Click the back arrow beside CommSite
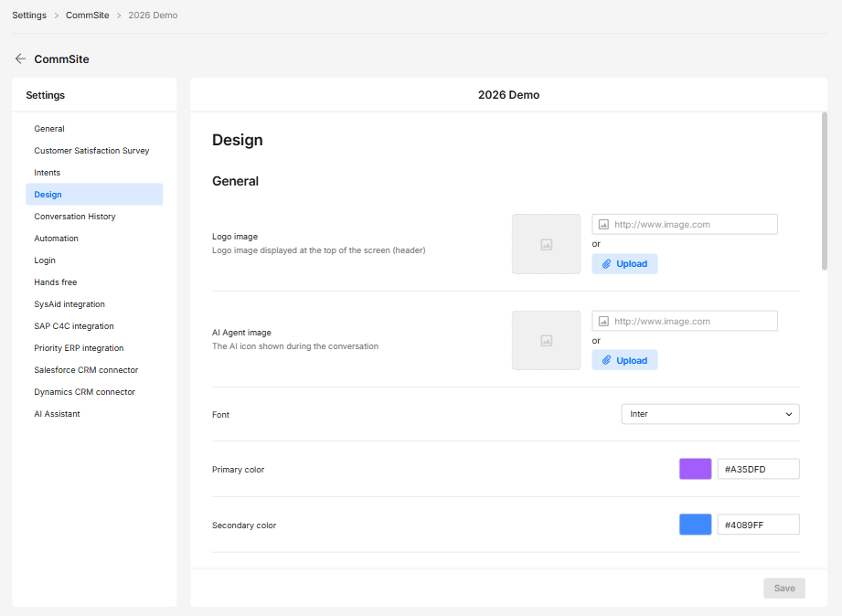 point(20,59)
